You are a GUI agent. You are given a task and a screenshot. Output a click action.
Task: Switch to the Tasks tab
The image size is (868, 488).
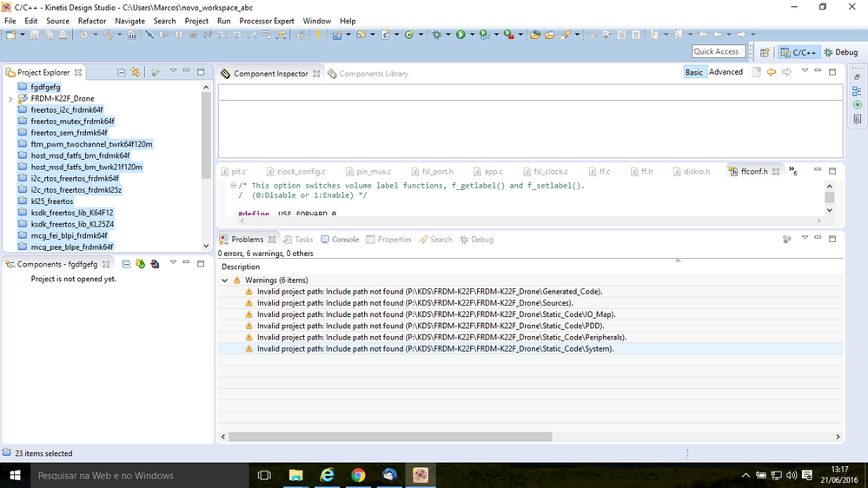click(298, 240)
